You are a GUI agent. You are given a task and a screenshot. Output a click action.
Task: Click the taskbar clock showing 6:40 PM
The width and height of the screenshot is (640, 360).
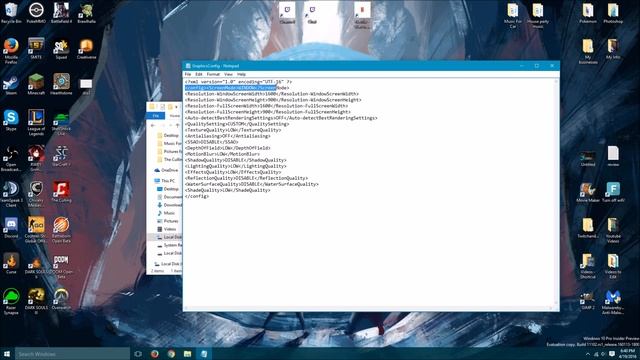point(628,354)
